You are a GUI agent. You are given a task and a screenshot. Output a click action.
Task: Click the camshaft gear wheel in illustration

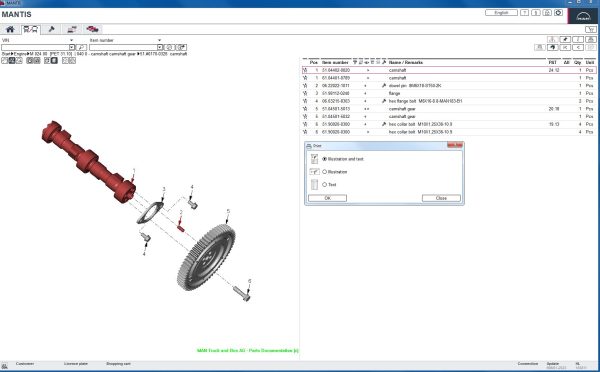(x=206, y=257)
